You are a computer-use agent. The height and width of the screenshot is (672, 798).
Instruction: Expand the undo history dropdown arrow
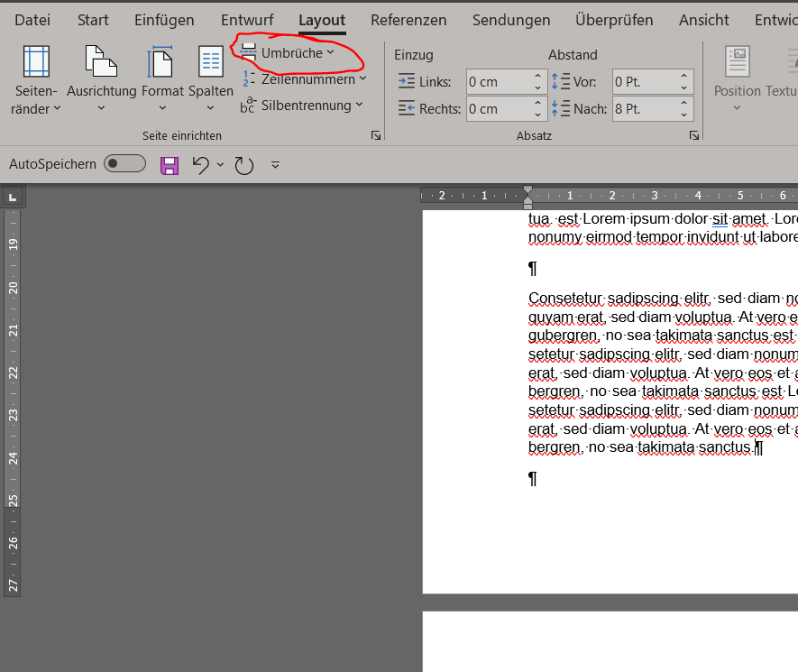tap(220, 164)
